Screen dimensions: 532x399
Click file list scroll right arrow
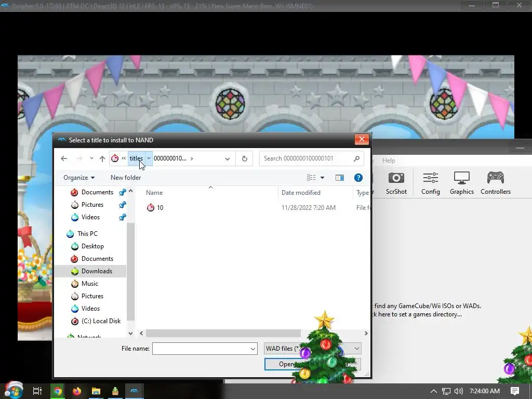click(366, 333)
